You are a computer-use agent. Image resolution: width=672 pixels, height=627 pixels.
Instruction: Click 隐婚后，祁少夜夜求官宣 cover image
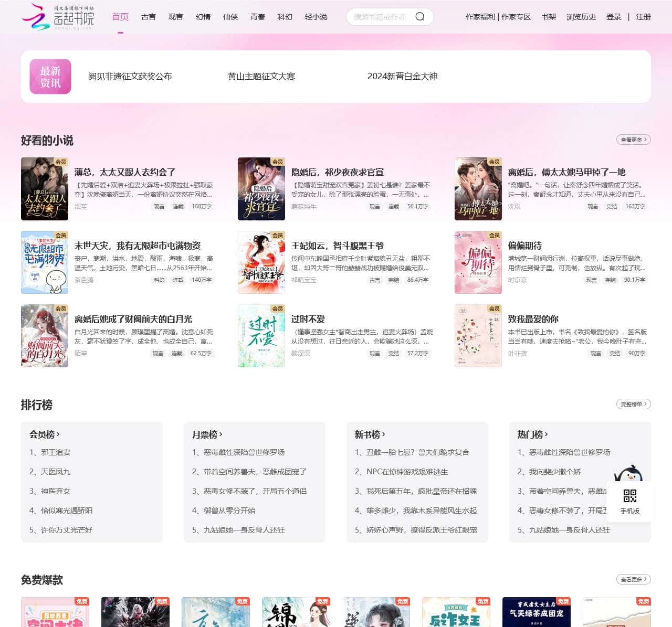coord(261,189)
